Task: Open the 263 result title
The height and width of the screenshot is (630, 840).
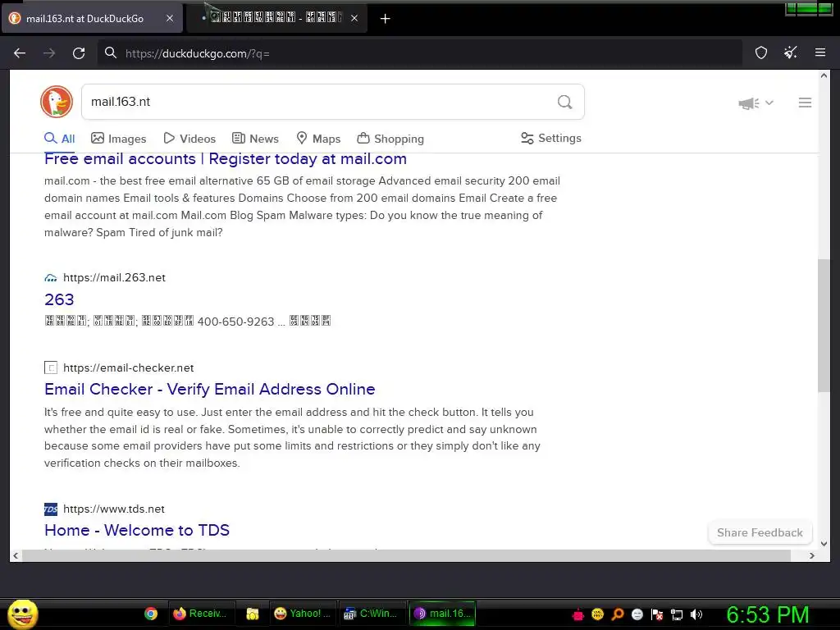Action: click(59, 299)
